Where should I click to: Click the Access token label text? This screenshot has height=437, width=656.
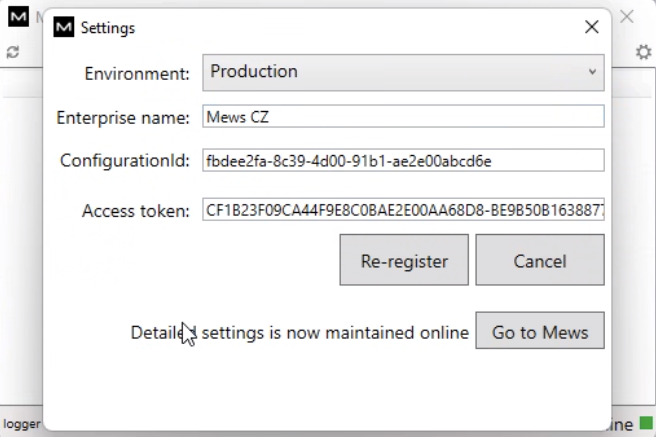pos(136,211)
